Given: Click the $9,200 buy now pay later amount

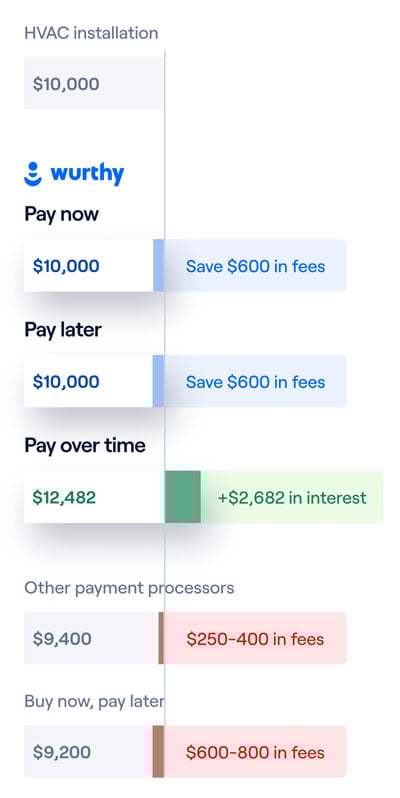Looking at the screenshot, I should coord(62,752).
